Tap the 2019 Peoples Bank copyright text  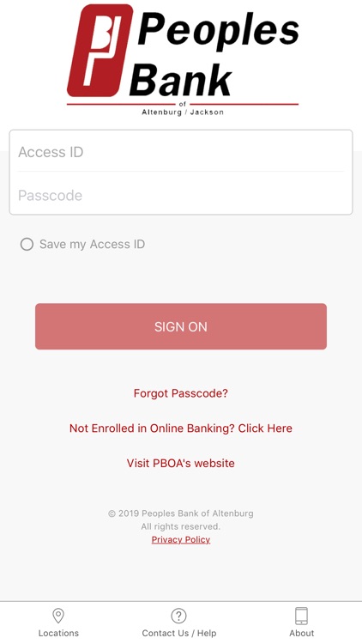(x=181, y=513)
